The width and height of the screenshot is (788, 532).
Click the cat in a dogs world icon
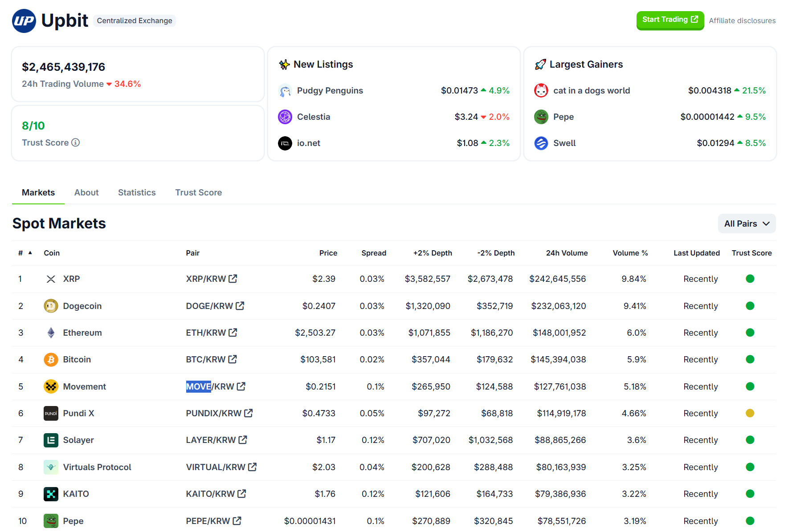pos(541,91)
